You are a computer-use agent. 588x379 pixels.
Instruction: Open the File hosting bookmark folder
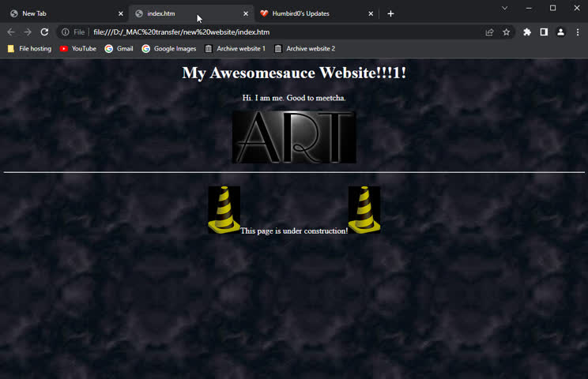point(29,49)
